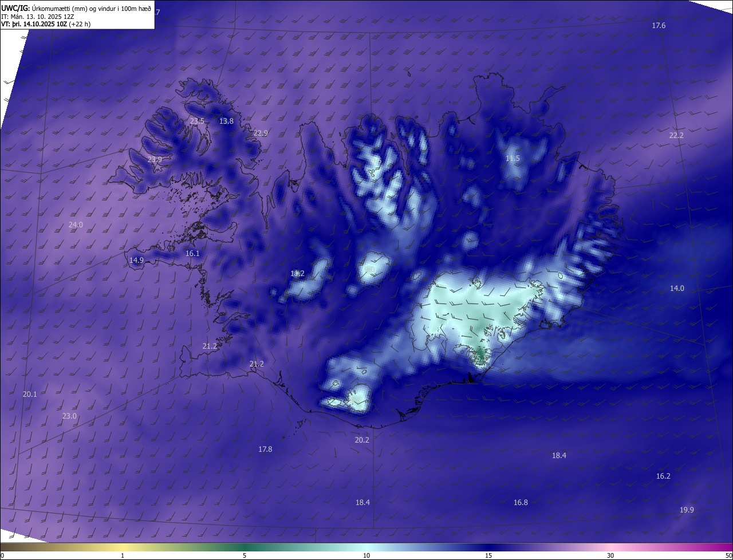The image size is (733, 560).
Task: Click the 14.0 value label
Action: (x=677, y=288)
